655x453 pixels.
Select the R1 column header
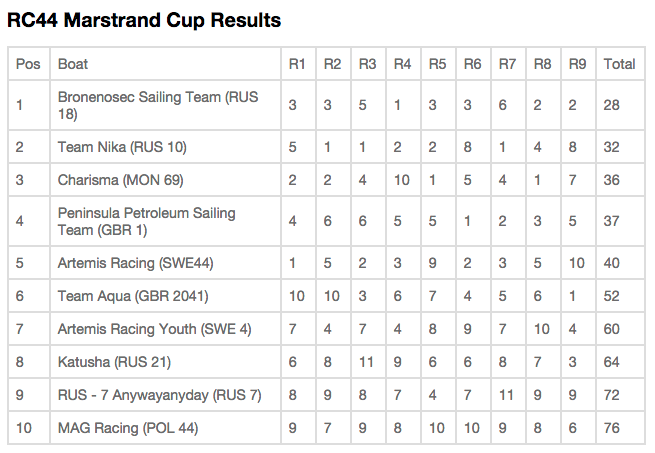point(297,64)
